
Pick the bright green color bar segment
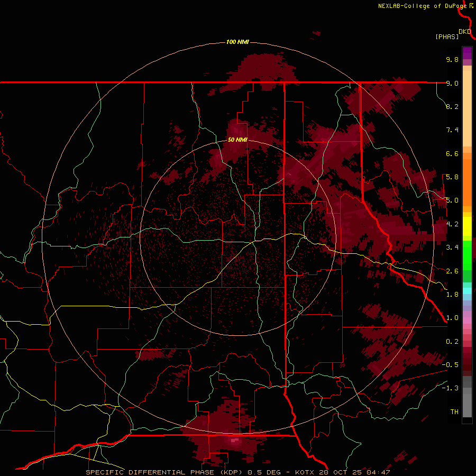click(467, 255)
